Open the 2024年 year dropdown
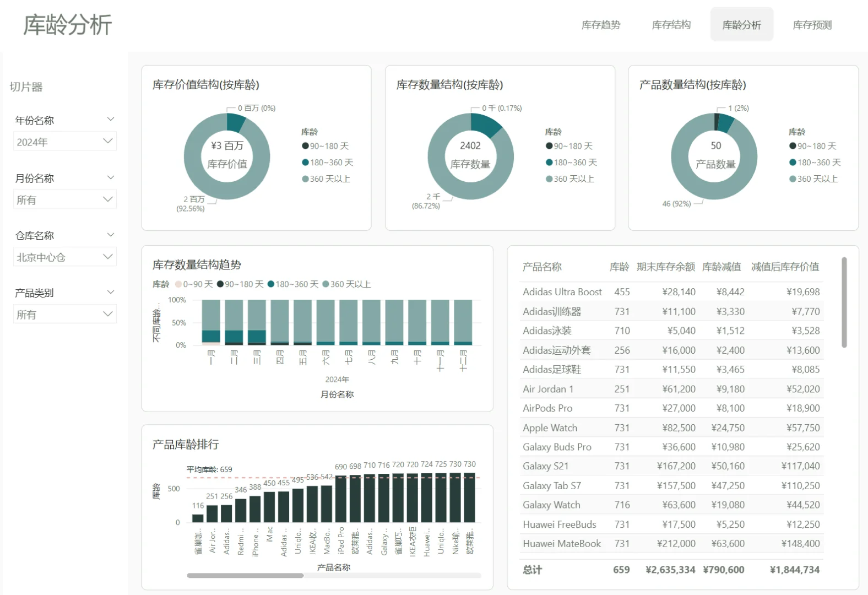Screen dimensions: 868x595 (65, 142)
